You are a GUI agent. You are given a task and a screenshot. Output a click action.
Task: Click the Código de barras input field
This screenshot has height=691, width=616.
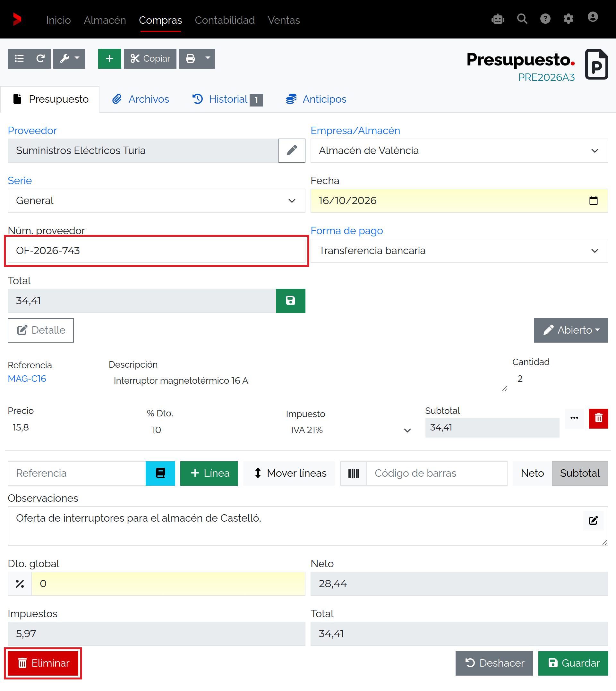pos(437,473)
